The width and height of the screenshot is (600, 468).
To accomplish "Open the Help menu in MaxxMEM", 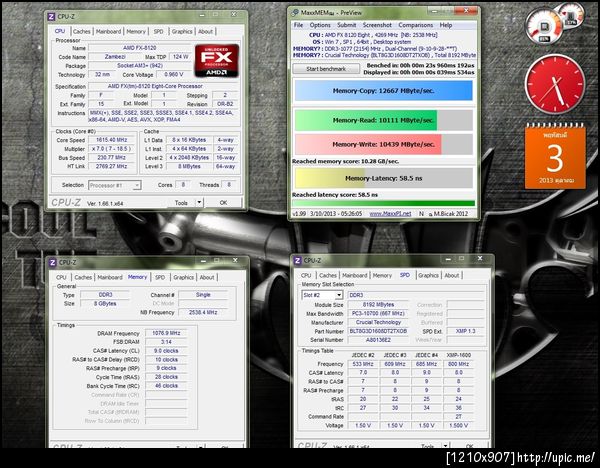I will coord(446,25).
